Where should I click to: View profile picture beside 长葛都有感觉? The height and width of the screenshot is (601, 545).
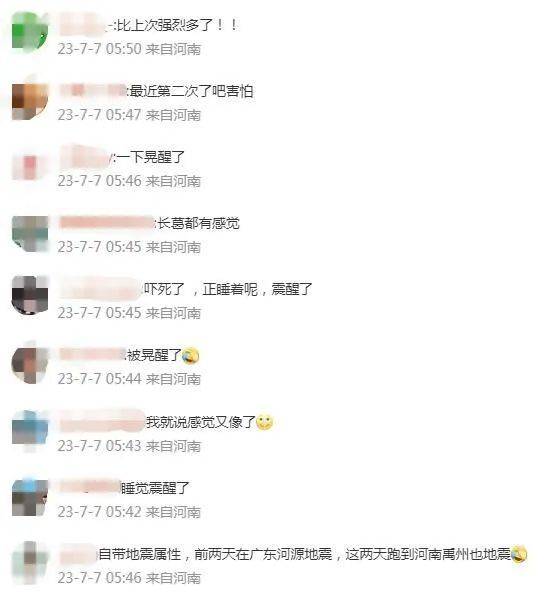coord(30,233)
